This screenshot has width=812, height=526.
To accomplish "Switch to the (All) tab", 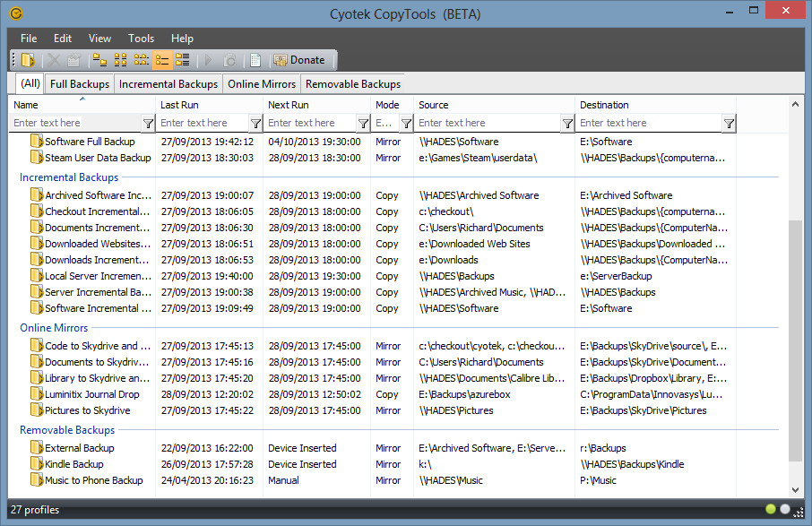I will pos(30,83).
